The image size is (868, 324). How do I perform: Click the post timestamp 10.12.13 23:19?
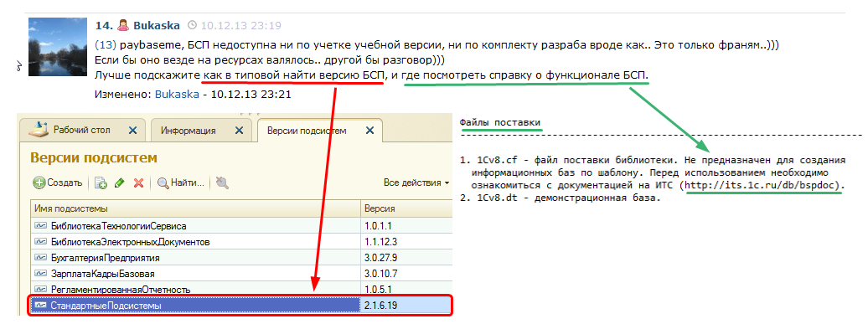[240, 25]
